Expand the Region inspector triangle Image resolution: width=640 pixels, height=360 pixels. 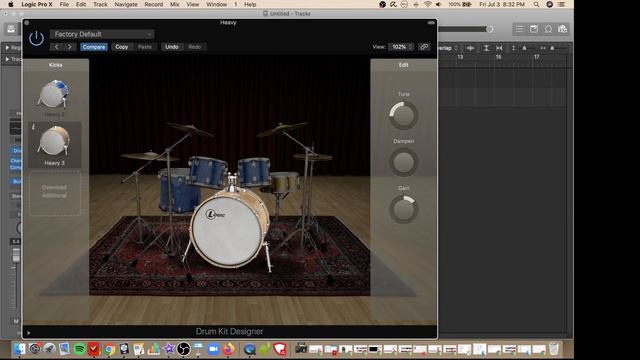[x=7, y=48]
